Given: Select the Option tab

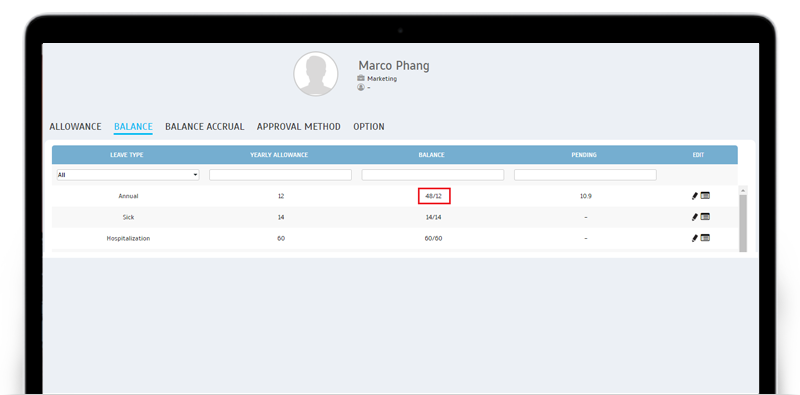Looking at the screenshot, I should click(369, 127).
